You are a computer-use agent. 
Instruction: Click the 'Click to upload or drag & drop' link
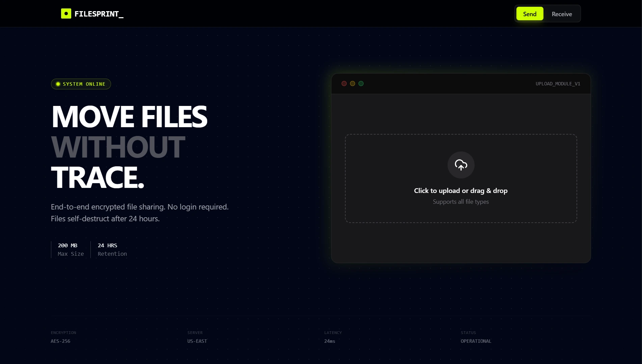(x=461, y=190)
